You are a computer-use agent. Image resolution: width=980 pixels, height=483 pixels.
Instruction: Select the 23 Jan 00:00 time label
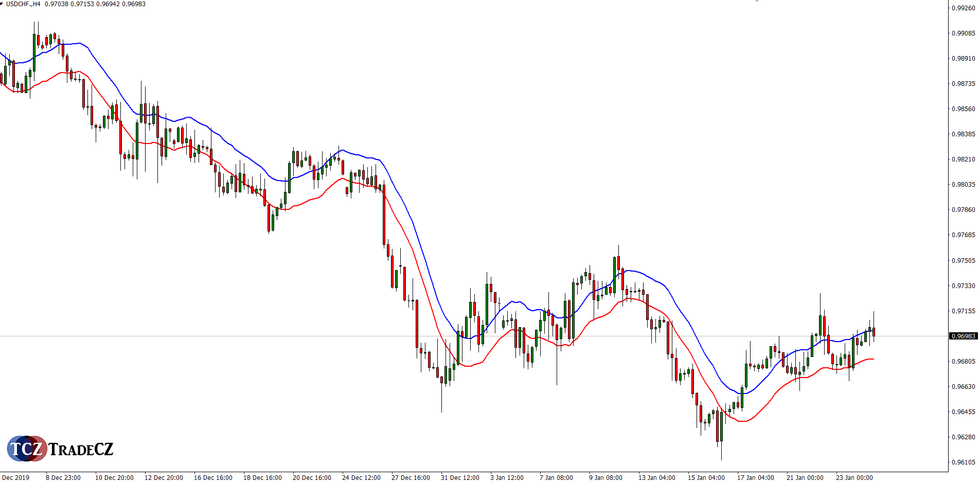854,478
